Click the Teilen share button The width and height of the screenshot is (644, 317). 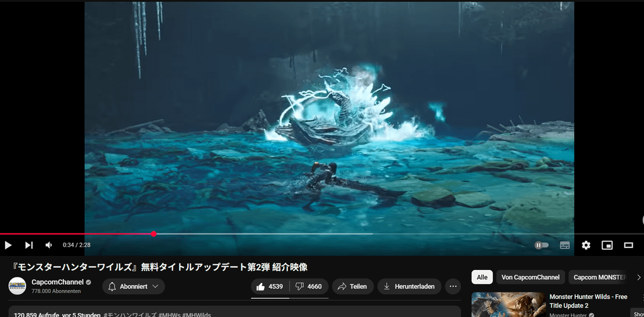(x=352, y=287)
